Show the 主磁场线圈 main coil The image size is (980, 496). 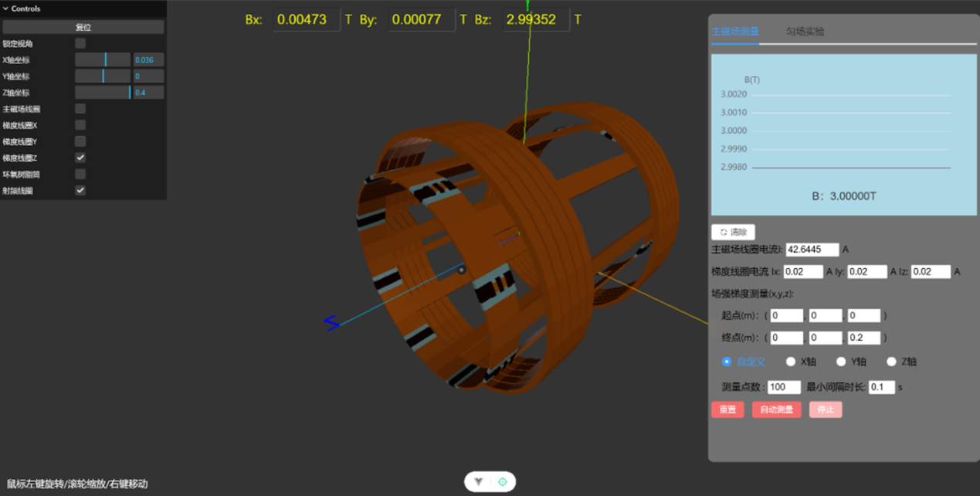click(x=80, y=109)
